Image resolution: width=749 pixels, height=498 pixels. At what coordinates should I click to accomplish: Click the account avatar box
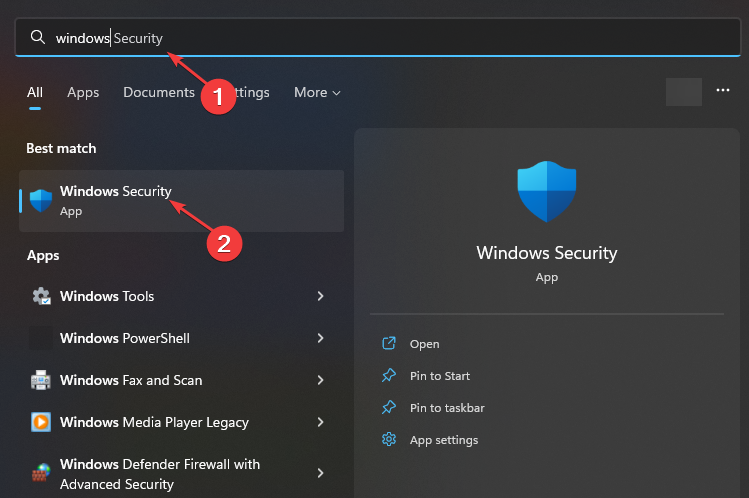click(x=684, y=92)
